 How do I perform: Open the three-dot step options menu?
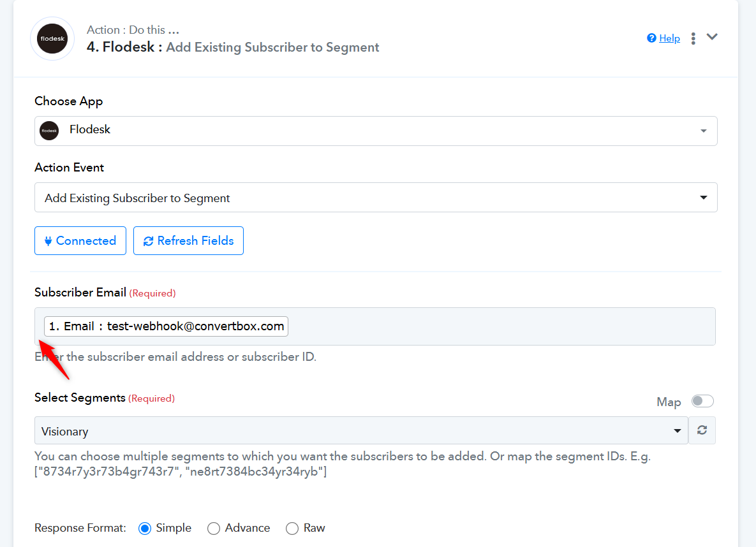(x=693, y=38)
